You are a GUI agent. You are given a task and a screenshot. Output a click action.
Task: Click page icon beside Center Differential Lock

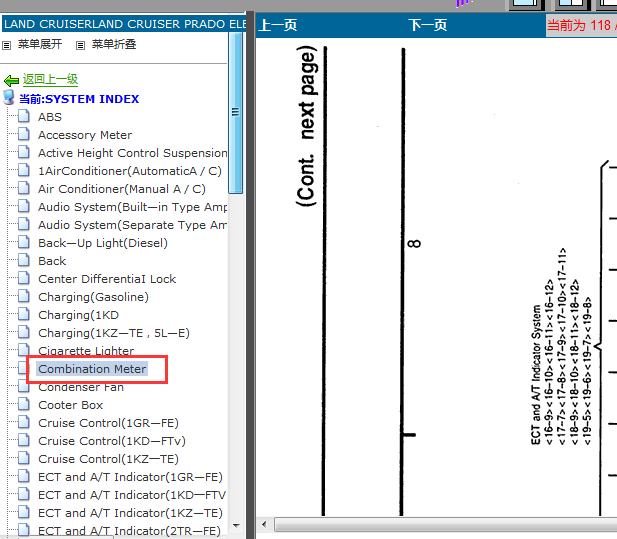(x=24, y=278)
